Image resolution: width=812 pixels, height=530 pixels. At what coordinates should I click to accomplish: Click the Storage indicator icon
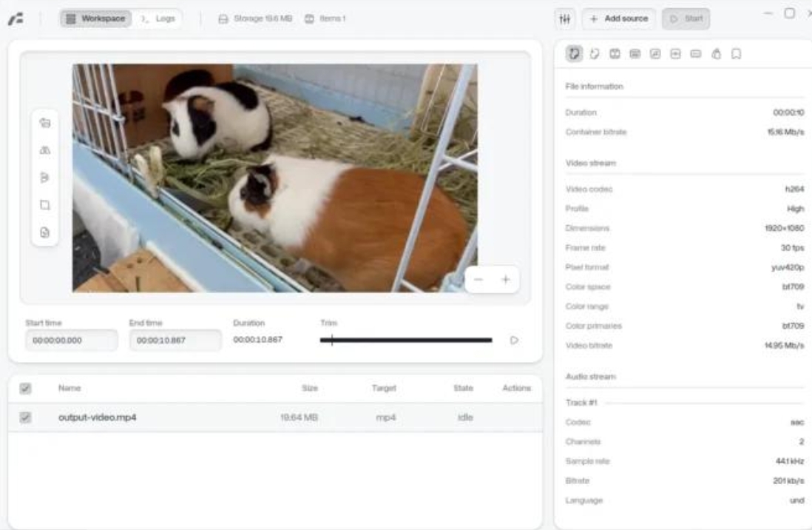coord(223,19)
